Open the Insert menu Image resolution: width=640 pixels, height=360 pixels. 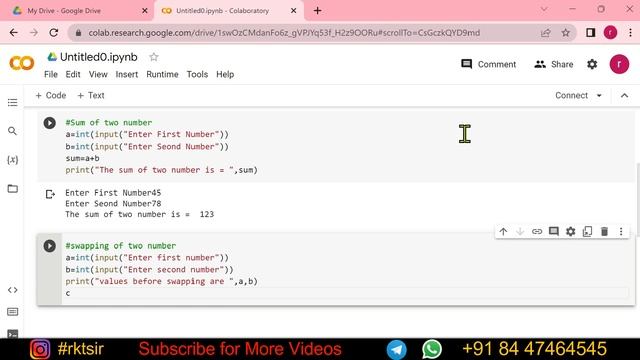pyautogui.click(x=127, y=74)
